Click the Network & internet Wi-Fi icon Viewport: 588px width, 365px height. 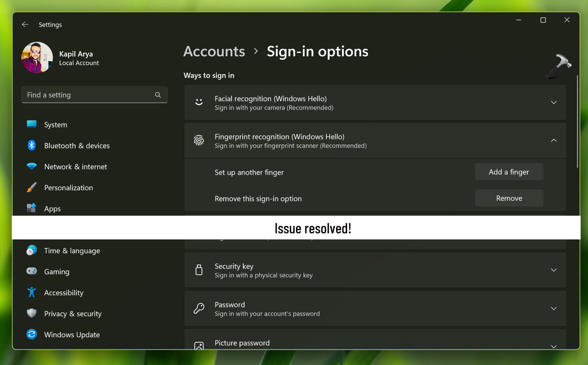[32, 166]
